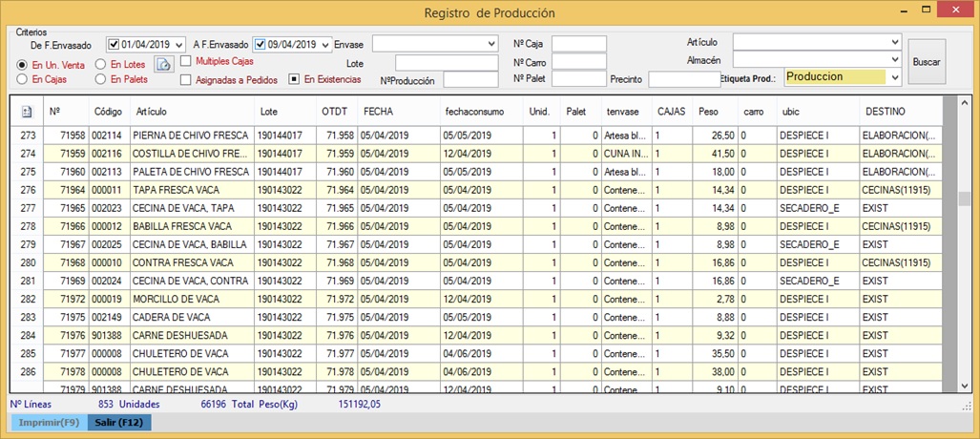Click the document icon beside En Lotes
The width and height of the screenshot is (980, 439).
163,65
